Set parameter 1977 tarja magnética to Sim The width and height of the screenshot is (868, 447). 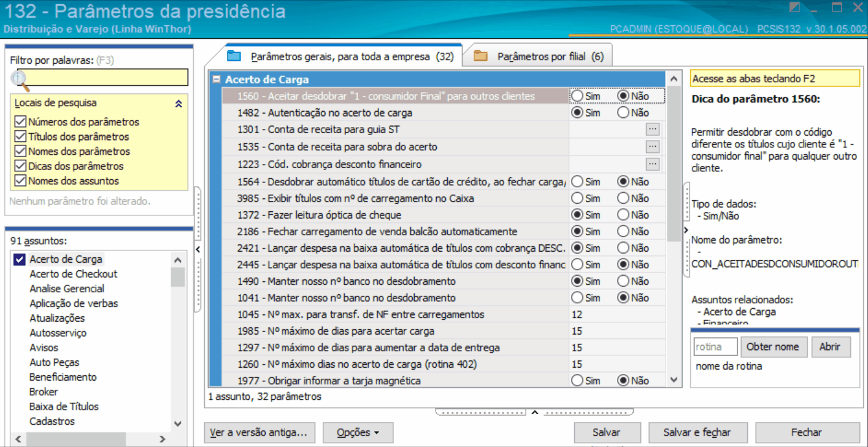[577, 381]
